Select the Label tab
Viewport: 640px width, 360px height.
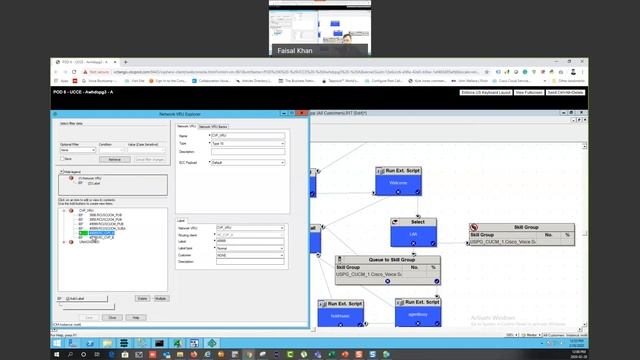(x=181, y=220)
